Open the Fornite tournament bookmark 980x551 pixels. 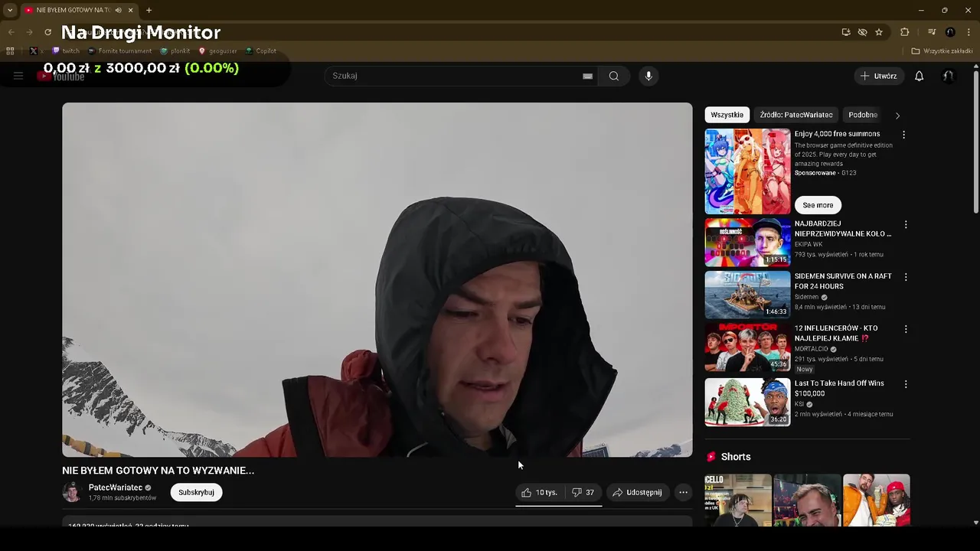point(119,51)
